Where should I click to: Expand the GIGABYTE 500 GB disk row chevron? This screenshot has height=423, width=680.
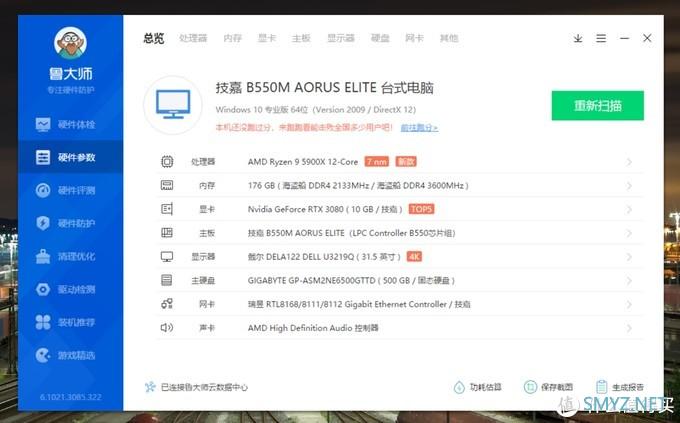[x=629, y=281]
